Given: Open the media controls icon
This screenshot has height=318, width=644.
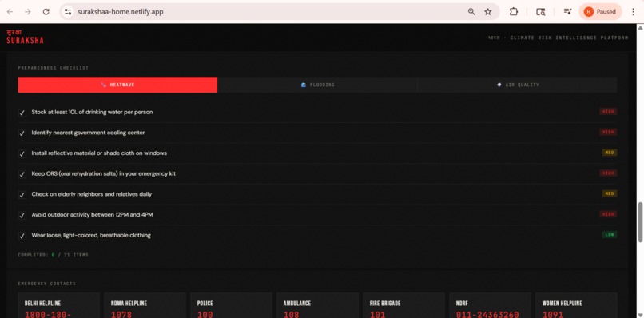Looking at the screenshot, I should (x=567, y=12).
